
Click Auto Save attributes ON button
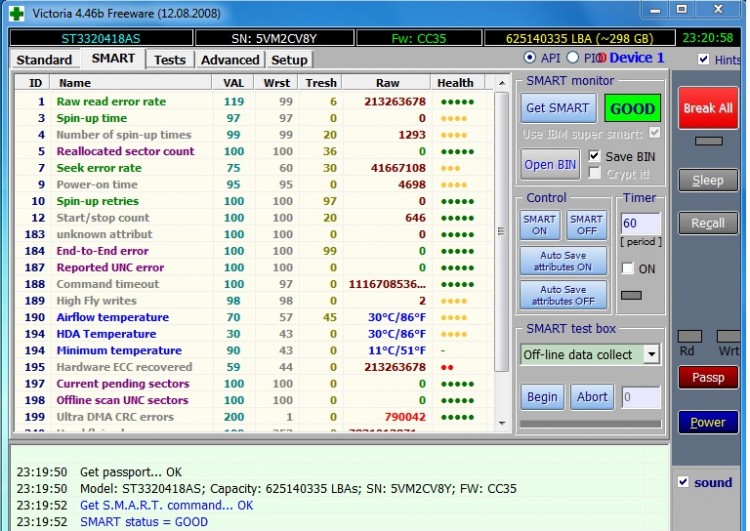pos(563,261)
